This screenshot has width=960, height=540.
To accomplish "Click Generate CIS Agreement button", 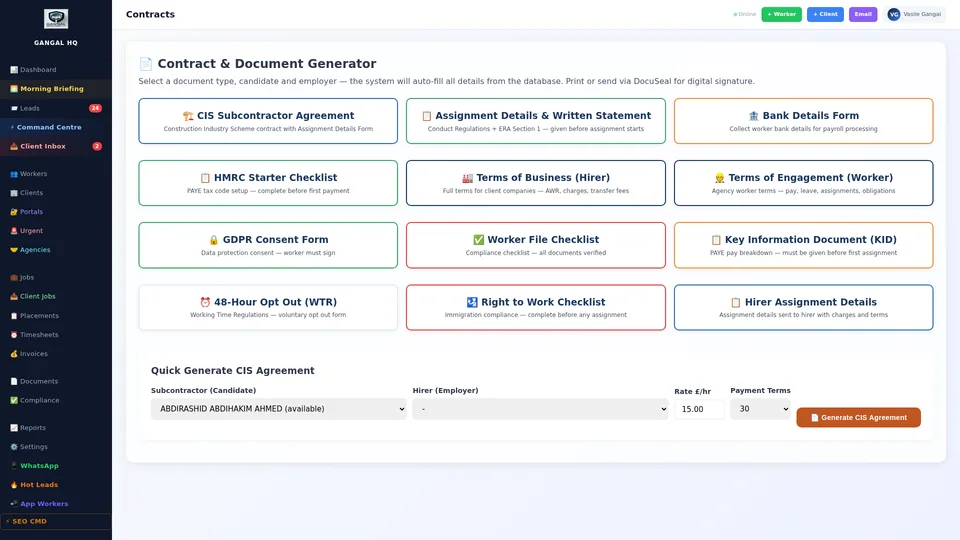I will [x=858, y=418].
